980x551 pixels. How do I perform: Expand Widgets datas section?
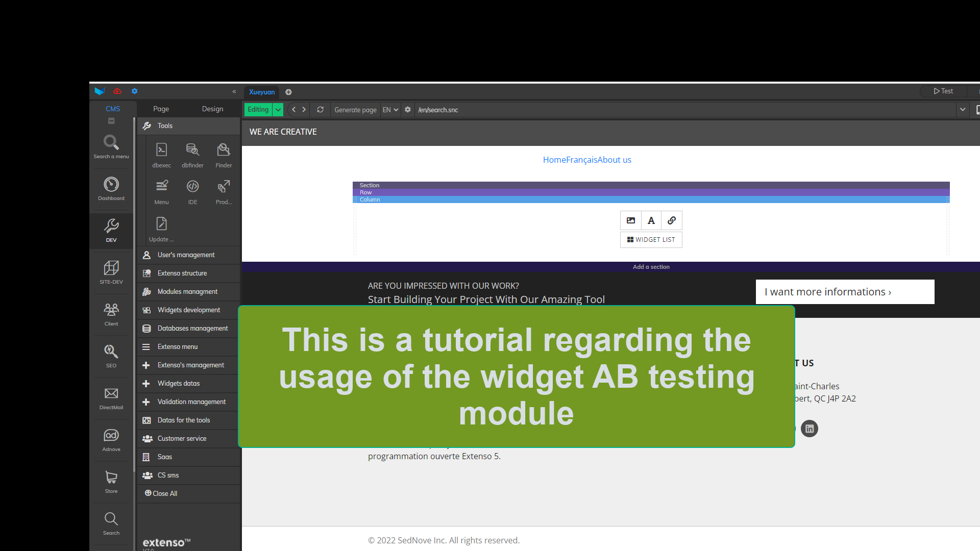[x=188, y=384]
